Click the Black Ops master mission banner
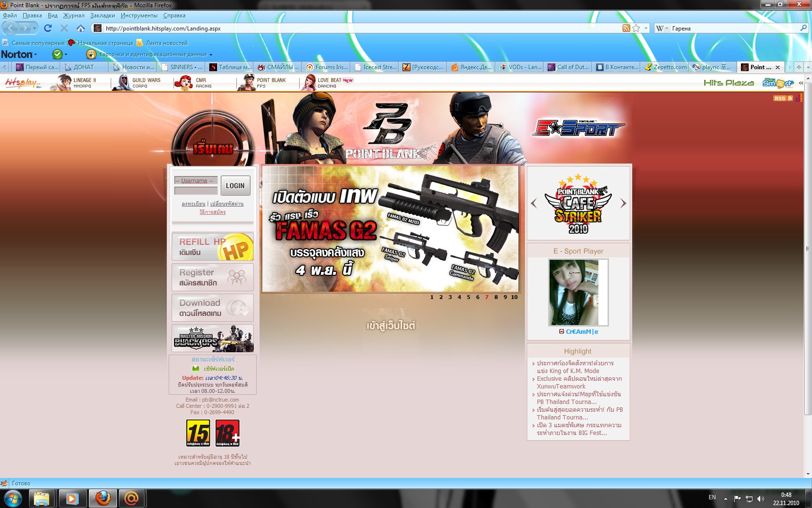 [213, 338]
